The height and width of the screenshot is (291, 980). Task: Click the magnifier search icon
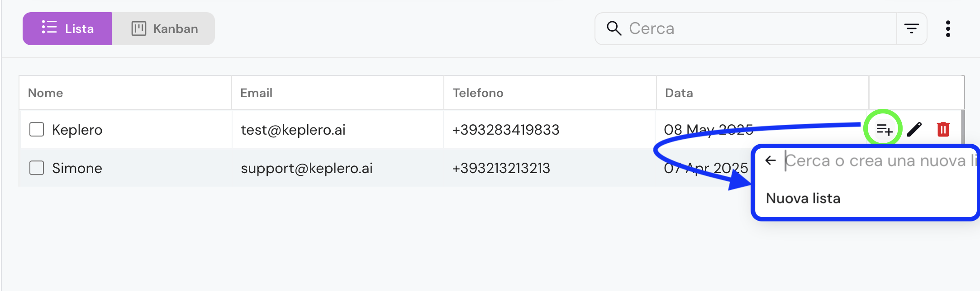pyautogui.click(x=614, y=28)
